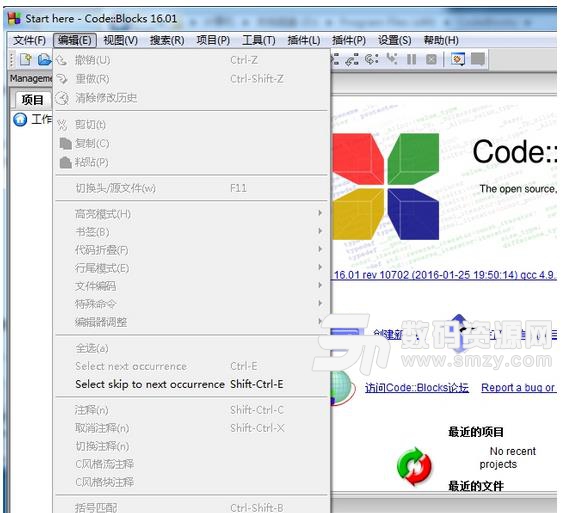Click the toolbar drag handle grip
The image size is (563, 513).
click(12, 60)
